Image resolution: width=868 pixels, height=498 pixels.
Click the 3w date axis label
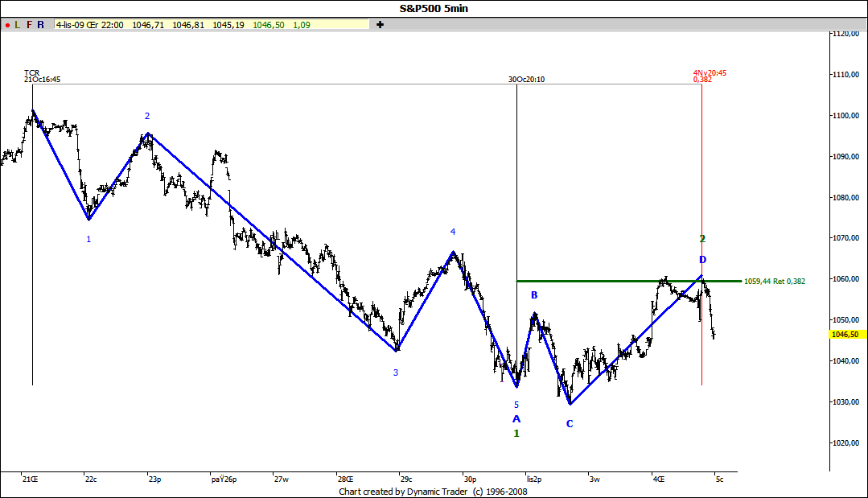point(594,479)
